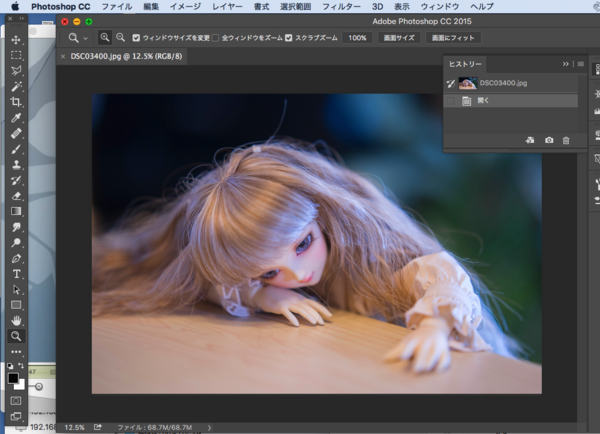The height and width of the screenshot is (434, 600).
Task: Open the ウィンドウ menu
Action: click(440, 7)
